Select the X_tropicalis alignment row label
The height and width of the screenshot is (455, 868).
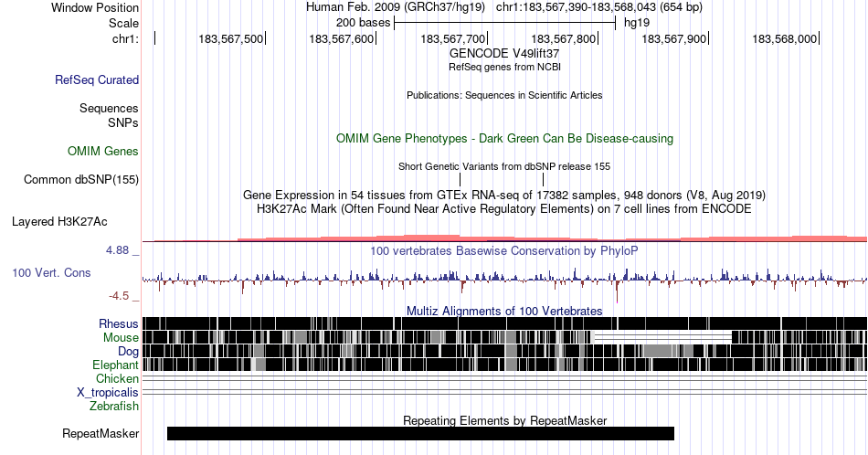click(x=108, y=393)
